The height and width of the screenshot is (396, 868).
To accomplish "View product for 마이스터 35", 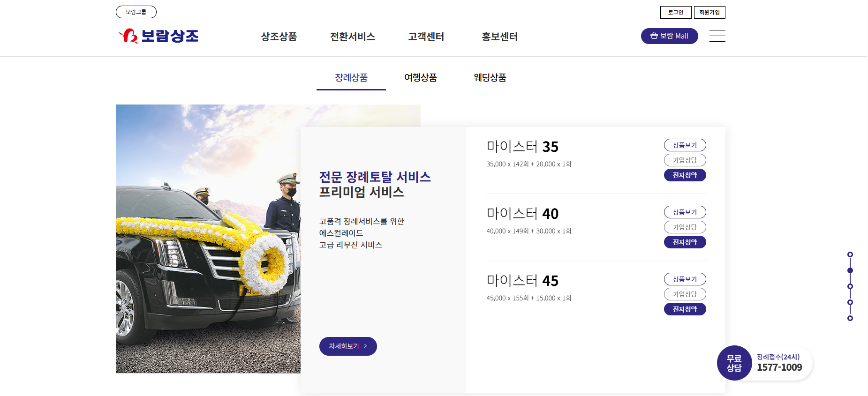I will [x=685, y=145].
